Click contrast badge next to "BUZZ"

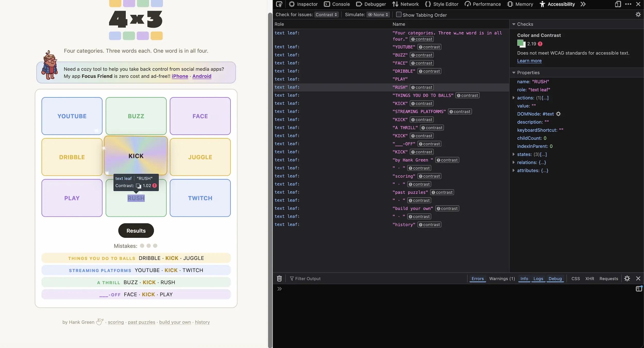coord(422,55)
